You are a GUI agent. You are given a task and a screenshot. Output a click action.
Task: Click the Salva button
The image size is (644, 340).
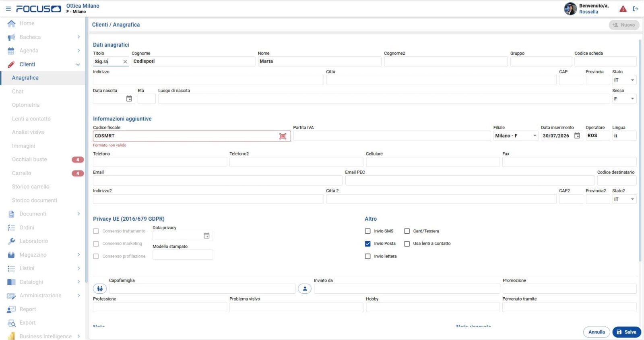point(627,332)
